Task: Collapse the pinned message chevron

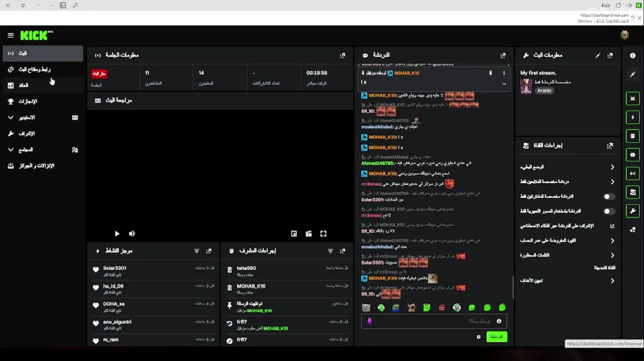Action: 504,84
